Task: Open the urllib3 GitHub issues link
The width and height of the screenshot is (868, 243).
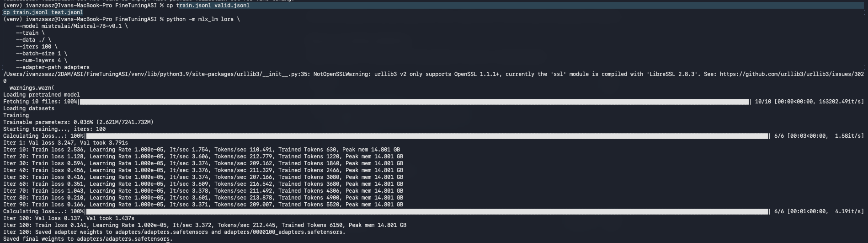Action: coord(792,74)
